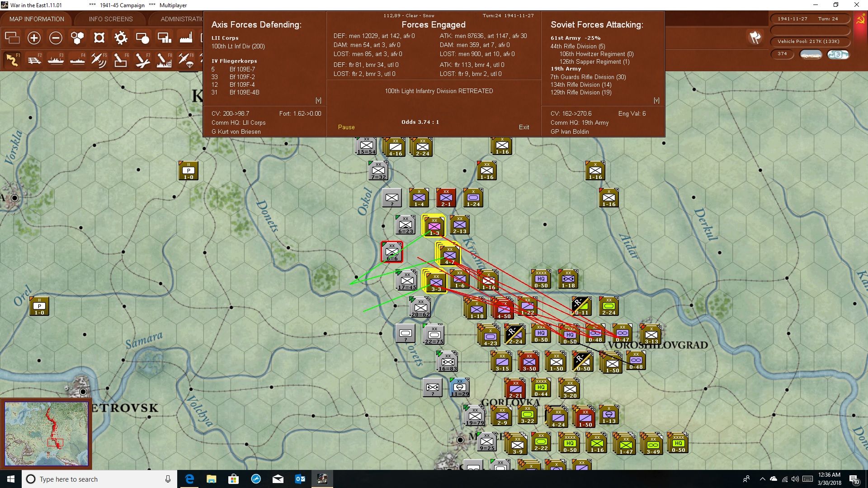
Task: Open the ADMINISTRATION tab
Action: click(x=182, y=19)
